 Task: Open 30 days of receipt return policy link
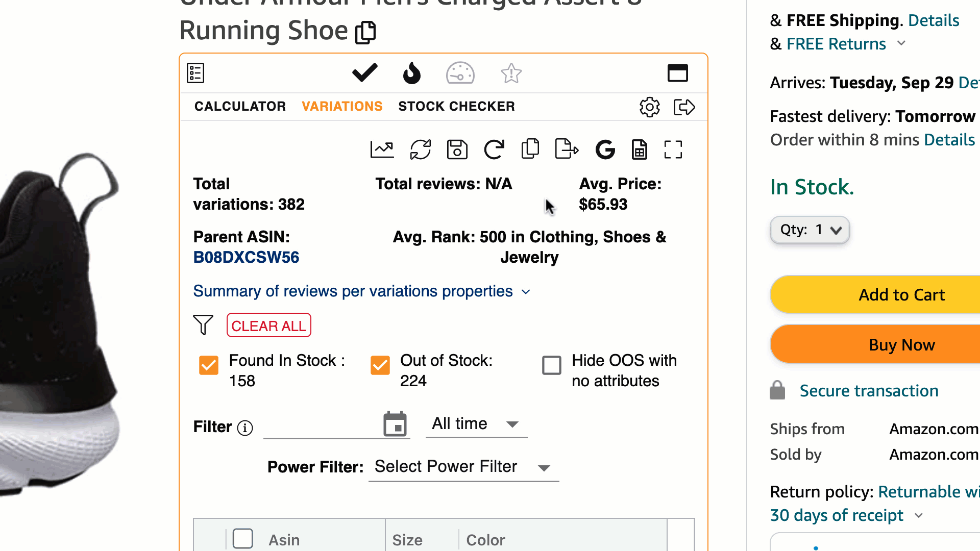[x=837, y=515]
